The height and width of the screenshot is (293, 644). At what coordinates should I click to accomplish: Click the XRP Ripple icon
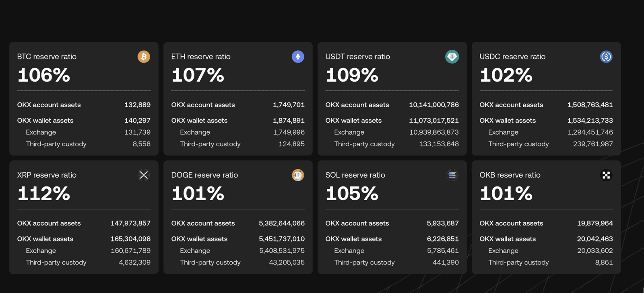pos(144,175)
